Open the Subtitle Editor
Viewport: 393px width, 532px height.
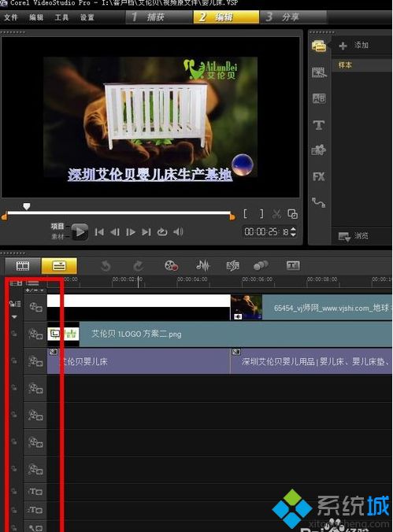point(293,266)
